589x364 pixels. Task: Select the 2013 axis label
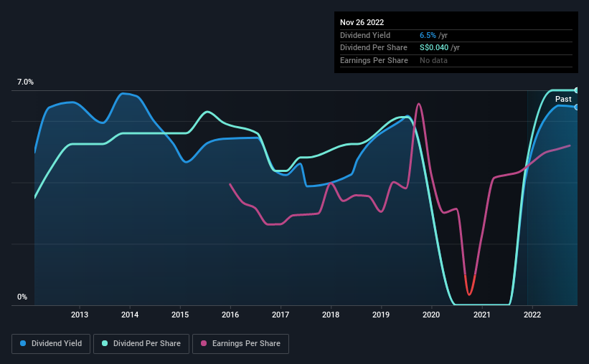80,315
